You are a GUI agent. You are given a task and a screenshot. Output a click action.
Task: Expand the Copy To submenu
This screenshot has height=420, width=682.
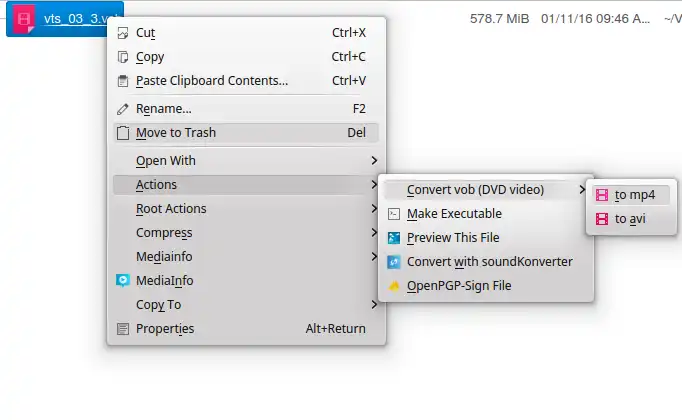point(374,305)
